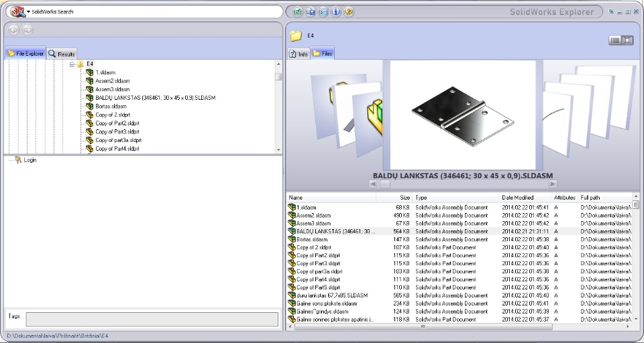Select Galine sono plokste.sldasm file
644x343 pixels.
pyautogui.click(x=459, y=303)
